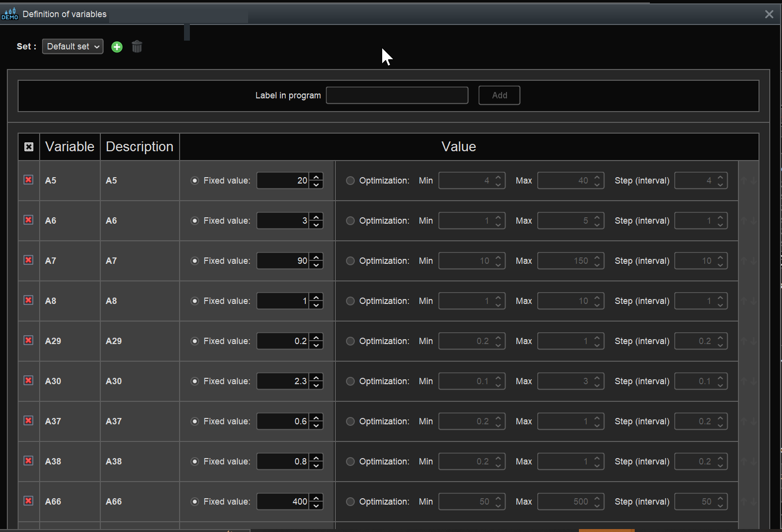Screen dimensions: 782x532
Task: Enable Optimization radio for A6
Action: click(350, 221)
